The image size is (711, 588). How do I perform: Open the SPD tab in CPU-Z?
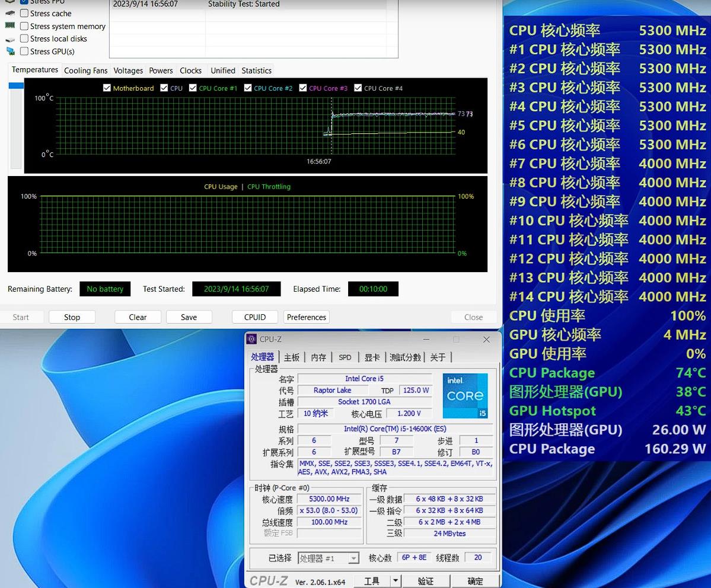click(x=345, y=357)
